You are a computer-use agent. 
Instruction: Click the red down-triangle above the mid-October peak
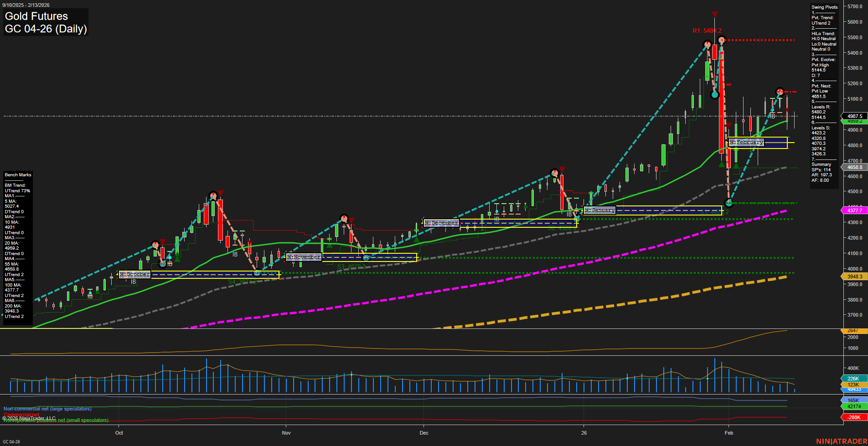coord(220,193)
